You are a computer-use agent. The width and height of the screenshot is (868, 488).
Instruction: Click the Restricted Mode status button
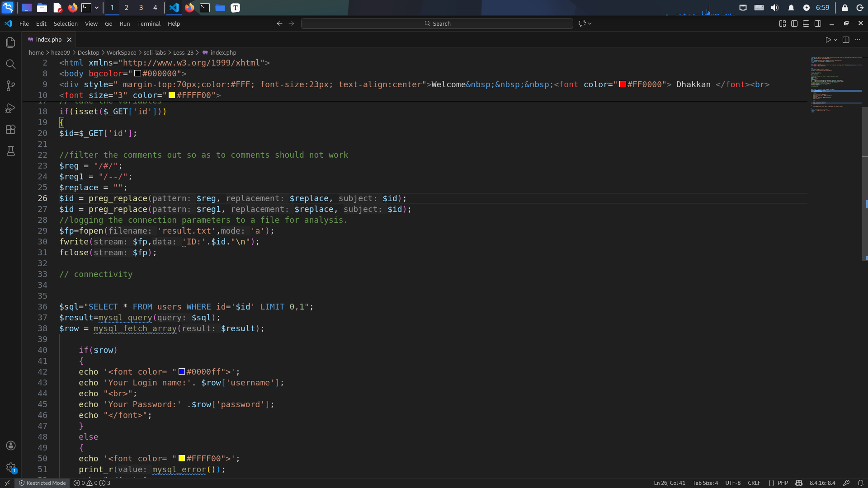(42, 483)
